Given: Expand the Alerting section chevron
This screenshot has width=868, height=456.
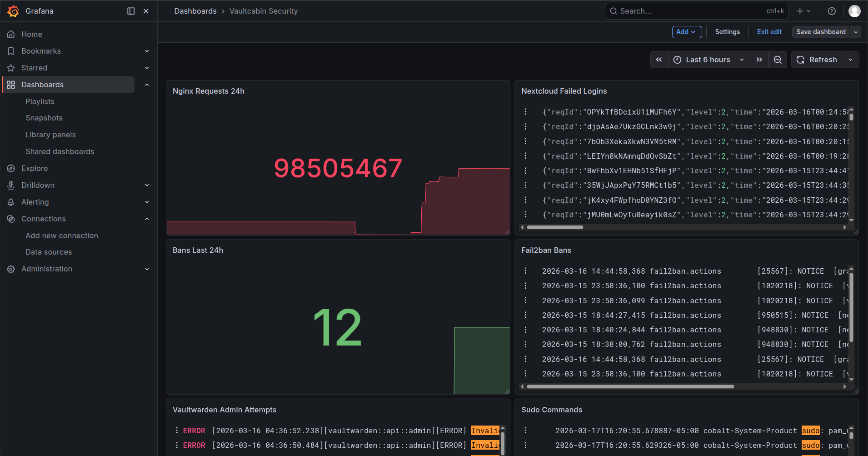Looking at the screenshot, I should (147, 202).
